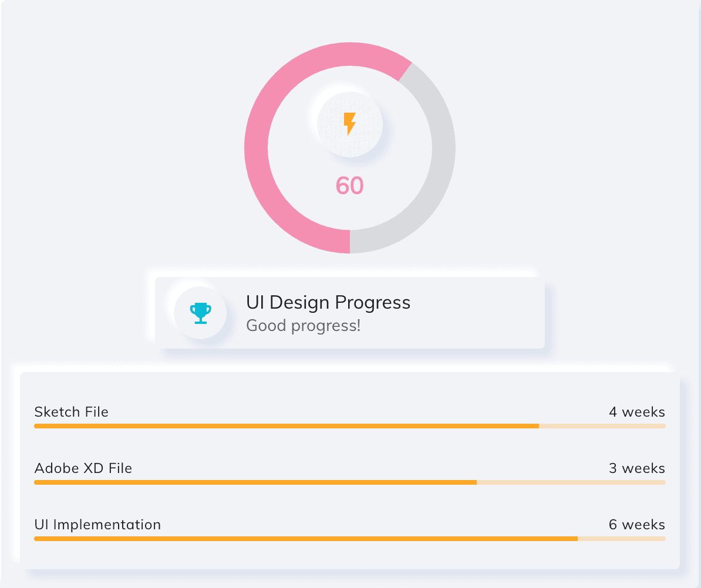The image size is (701, 588).
Task: Select the pink 60 score value
Action: point(350,186)
